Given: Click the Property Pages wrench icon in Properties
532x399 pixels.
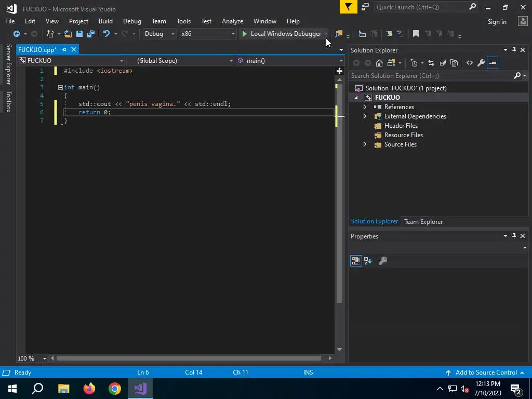Looking at the screenshot, I should pyautogui.click(x=383, y=261).
